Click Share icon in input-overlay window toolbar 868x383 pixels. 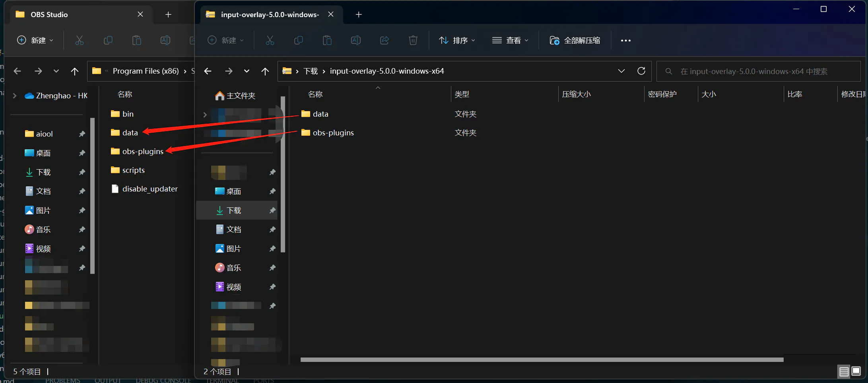point(384,40)
